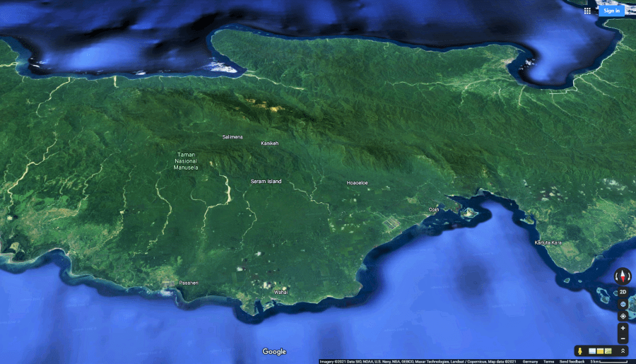Select the Seram Island map label
Viewport: 636px width, 364px height.
[266, 182]
